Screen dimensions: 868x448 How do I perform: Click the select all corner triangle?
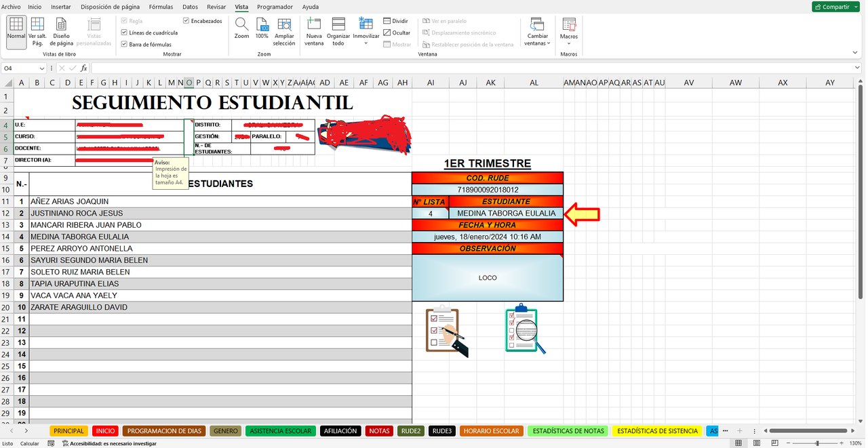(8, 83)
